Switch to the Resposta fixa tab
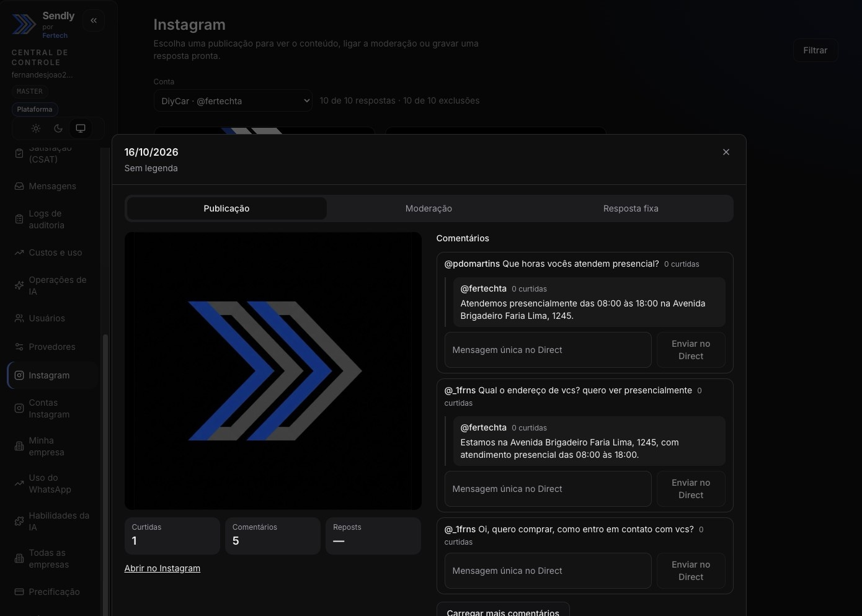Viewport: 862px width, 616px height. (x=631, y=208)
